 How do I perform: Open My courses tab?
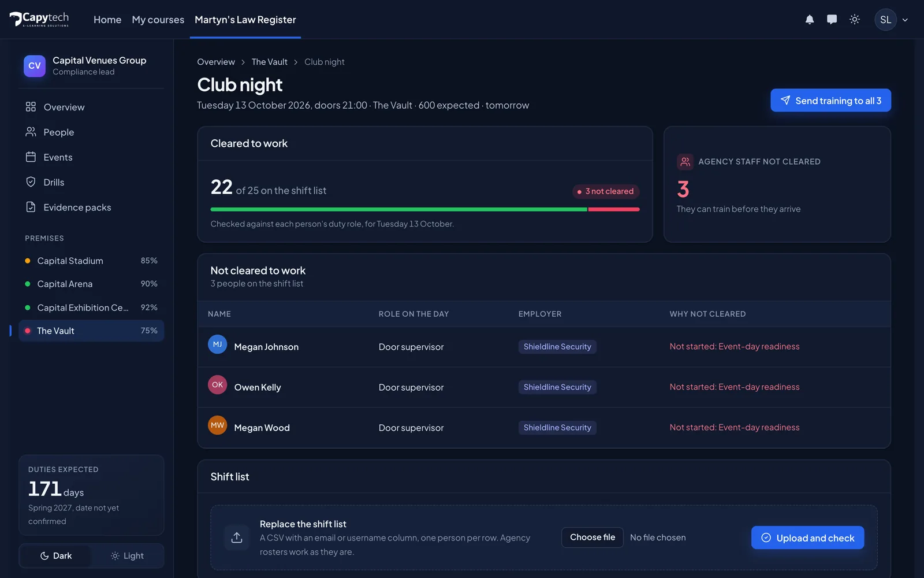point(158,20)
